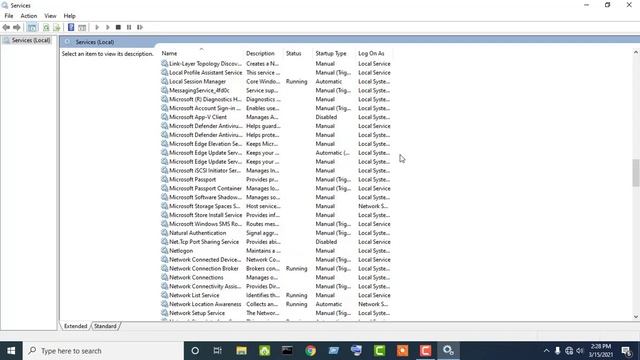Select the Microsoft Store Install Service row

[276, 215]
